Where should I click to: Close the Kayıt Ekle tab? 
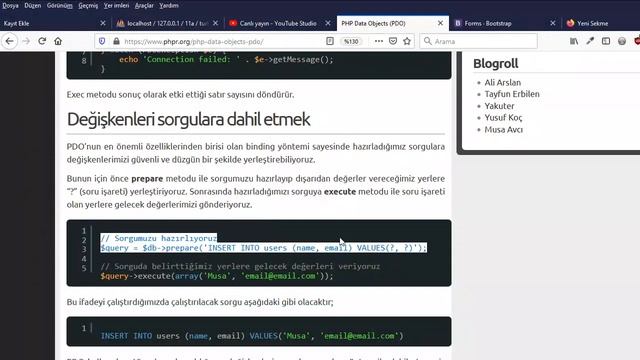[103, 23]
